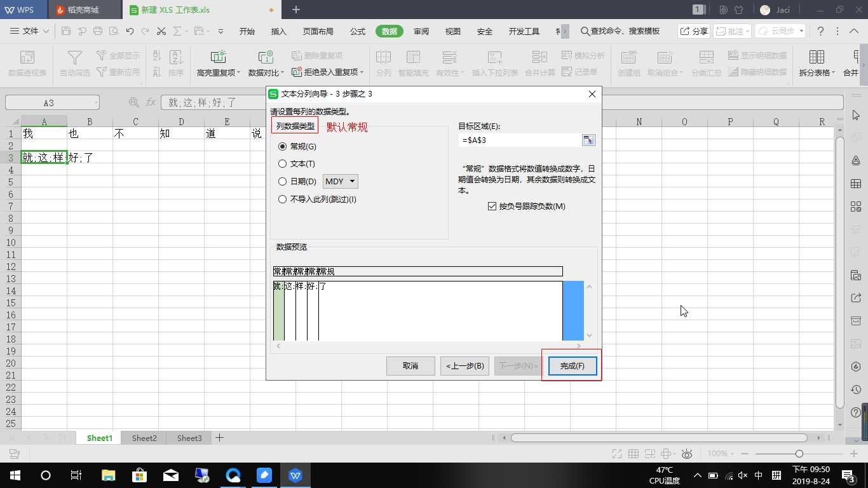868x488 pixels.
Task: Expand the name box A3 dropdown
Action: coord(95,103)
